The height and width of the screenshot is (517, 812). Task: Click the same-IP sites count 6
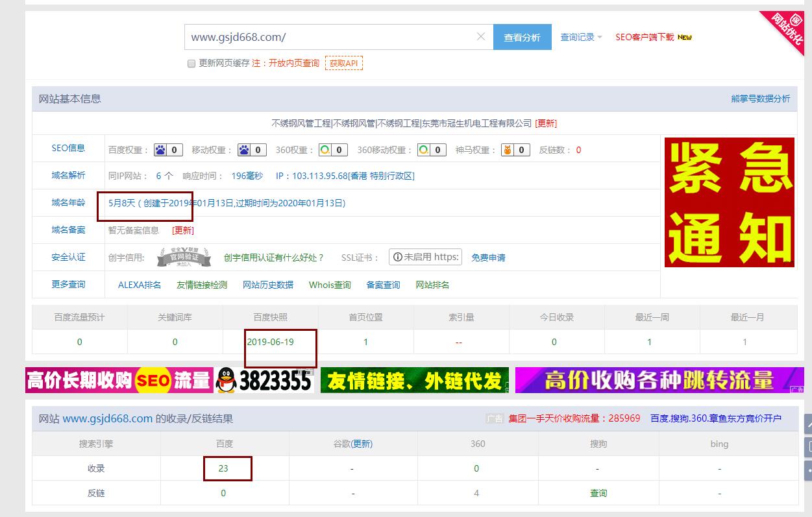(x=159, y=176)
